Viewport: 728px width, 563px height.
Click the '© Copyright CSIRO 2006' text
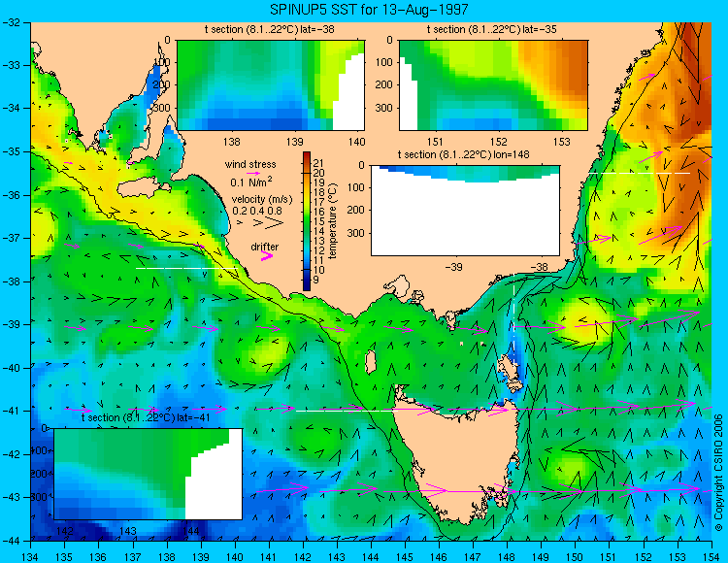point(718,474)
